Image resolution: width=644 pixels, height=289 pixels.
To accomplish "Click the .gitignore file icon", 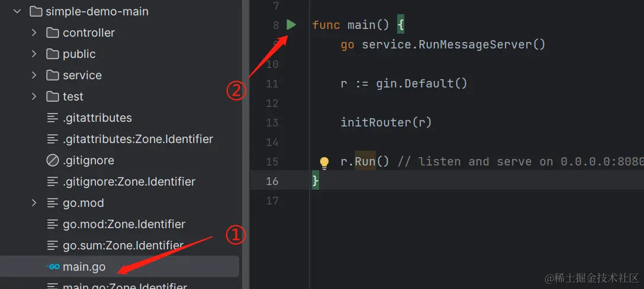I will tap(53, 160).
